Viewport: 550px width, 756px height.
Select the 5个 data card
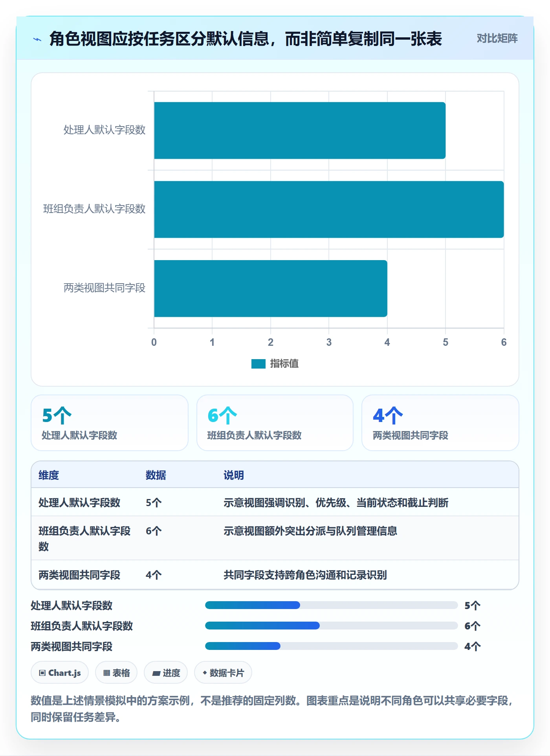click(x=110, y=423)
